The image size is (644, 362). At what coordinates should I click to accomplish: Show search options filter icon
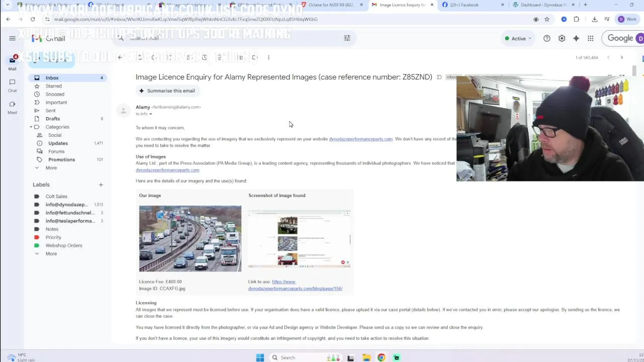(347, 38)
